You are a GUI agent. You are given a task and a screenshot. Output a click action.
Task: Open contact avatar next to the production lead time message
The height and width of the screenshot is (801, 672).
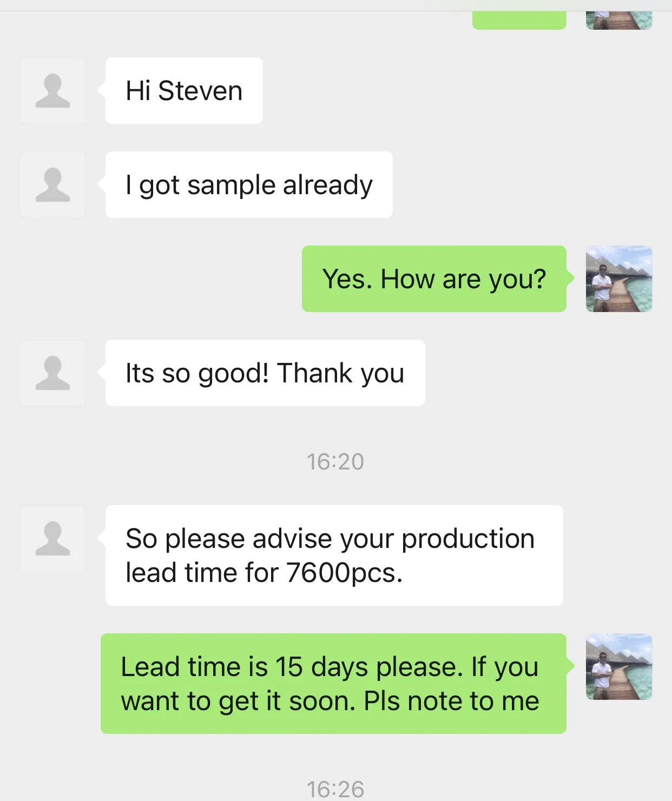tap(52, 539)
